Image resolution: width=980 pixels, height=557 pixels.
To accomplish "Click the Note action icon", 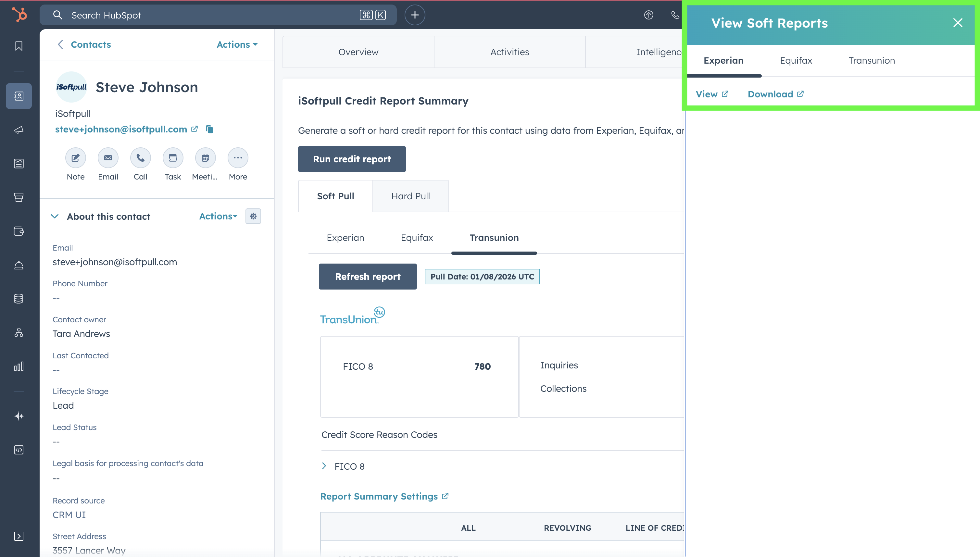I will tap(75, 158).
